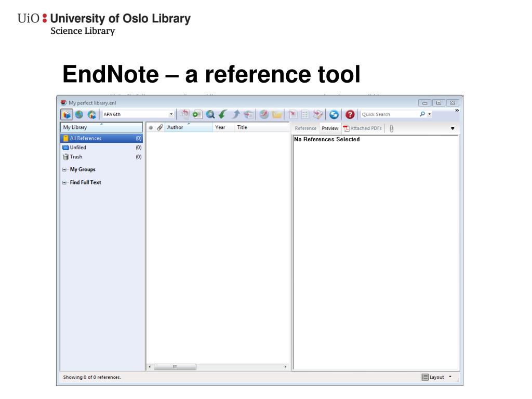Viewport: 532px width, 399px height.
Task: Click the Online Search magnifier globe icon
Action: point(210,114)
